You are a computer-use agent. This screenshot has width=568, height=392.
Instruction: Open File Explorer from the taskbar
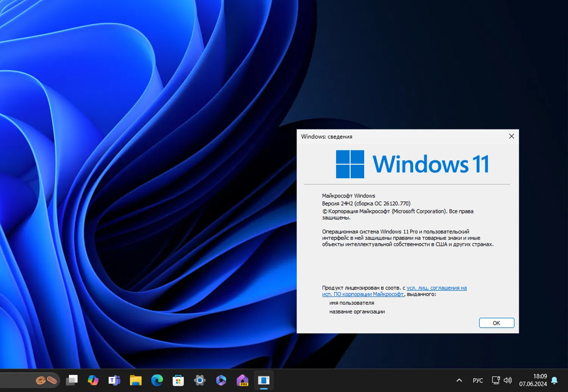tap(136, 380)
